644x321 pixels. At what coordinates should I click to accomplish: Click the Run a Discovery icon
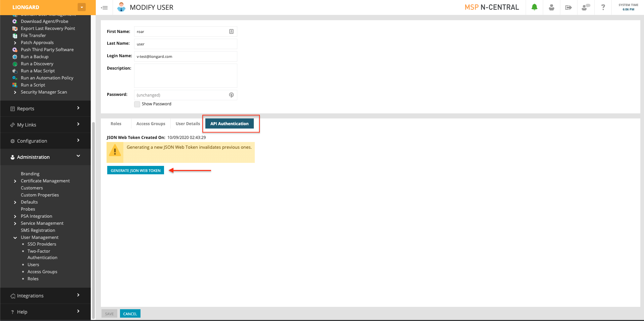click(x=15, y=64)
